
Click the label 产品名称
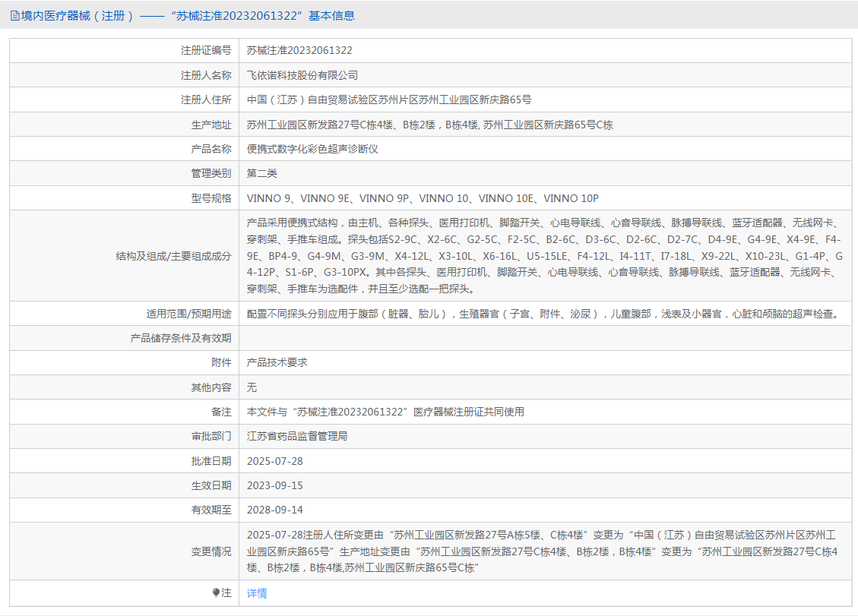click(211, 149)
